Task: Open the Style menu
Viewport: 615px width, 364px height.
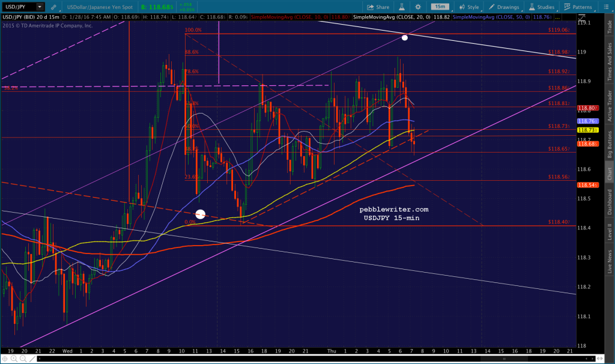Action: pyautogui.click(x=469, y=7)
